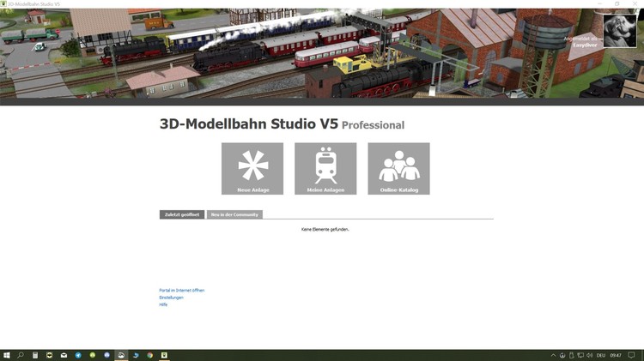Image resolution: width=644 pixels, height=361 pixels.
Task: Open the Mail envelope taskbar icon
Action: [64, 355]
